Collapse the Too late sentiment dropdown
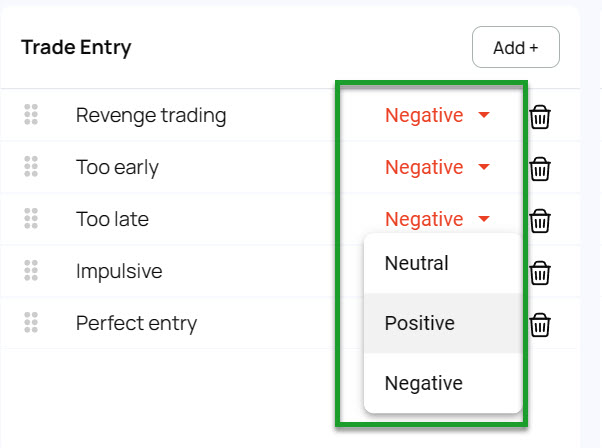The height and width of the screenshot is (448, 602). pos(437,219)
